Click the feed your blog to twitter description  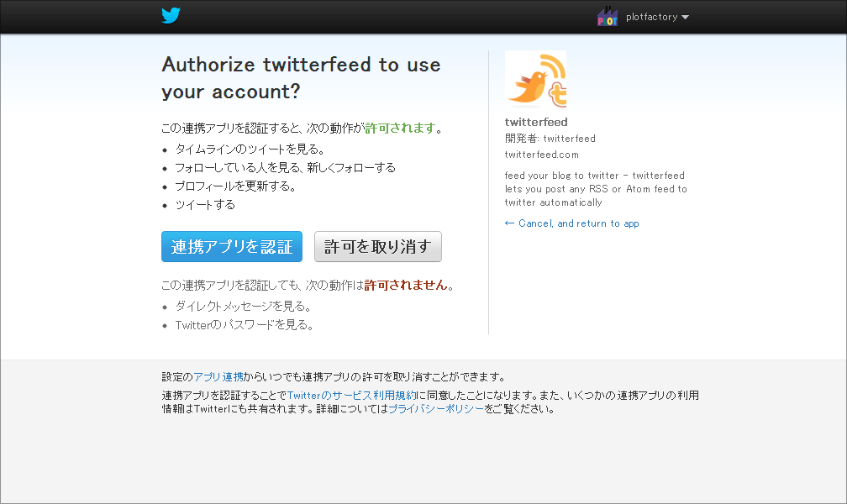596,189
